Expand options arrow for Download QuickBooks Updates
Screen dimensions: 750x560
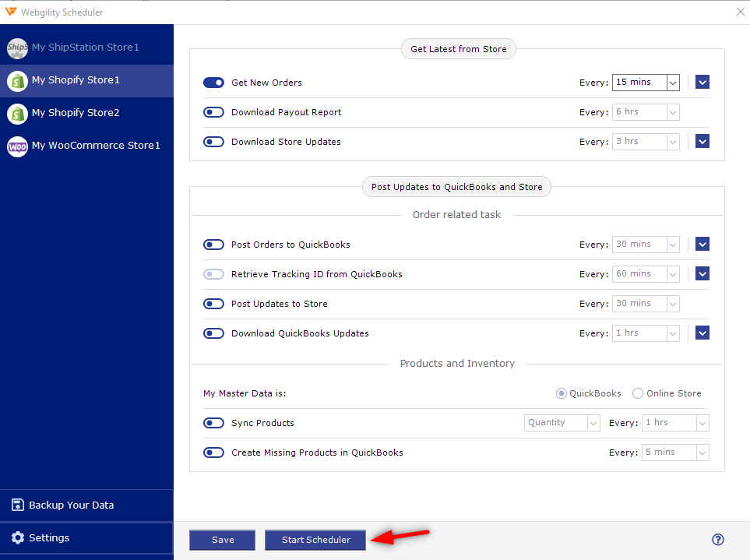(x=702, y=333)
